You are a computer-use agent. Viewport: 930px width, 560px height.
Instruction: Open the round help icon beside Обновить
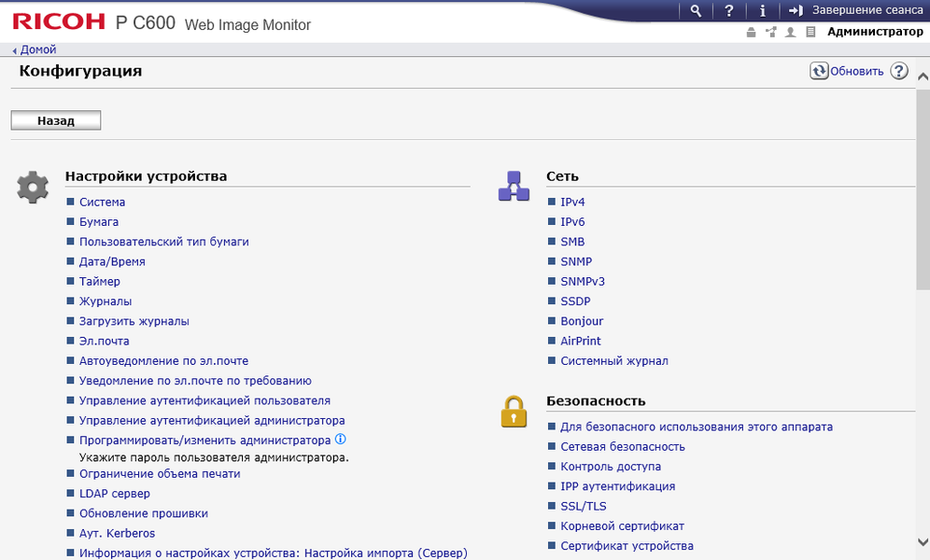click(x=899, y=71)
